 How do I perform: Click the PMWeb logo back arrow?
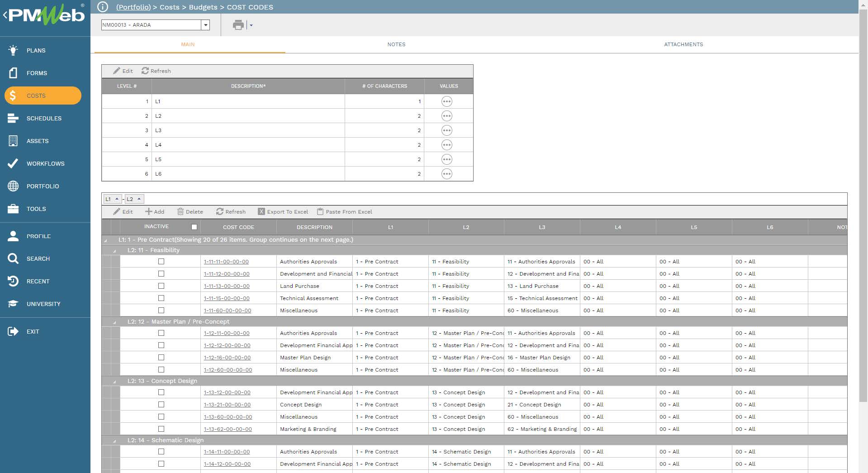click(x=5, y=15)
